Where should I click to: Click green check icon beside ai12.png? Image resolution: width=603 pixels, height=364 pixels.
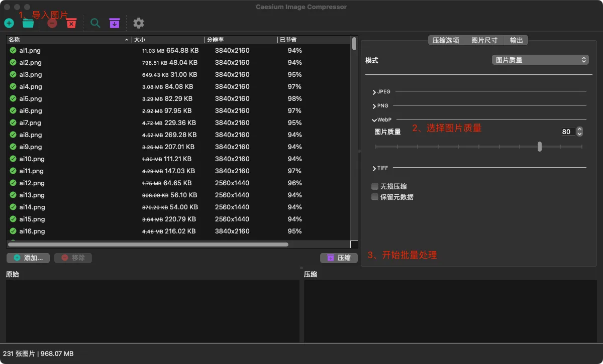pyautogui.click(x=13, y=183)
